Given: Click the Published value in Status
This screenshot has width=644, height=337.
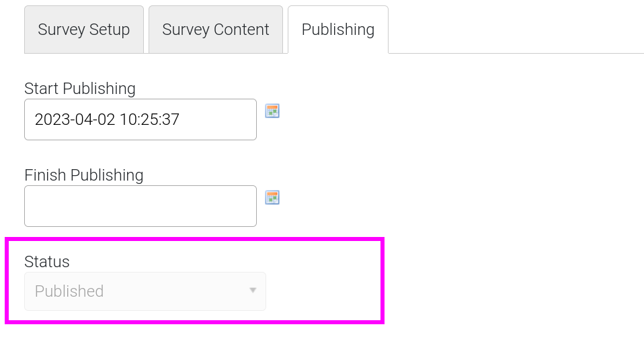Looking at the screenshot, I should point(69,291).
